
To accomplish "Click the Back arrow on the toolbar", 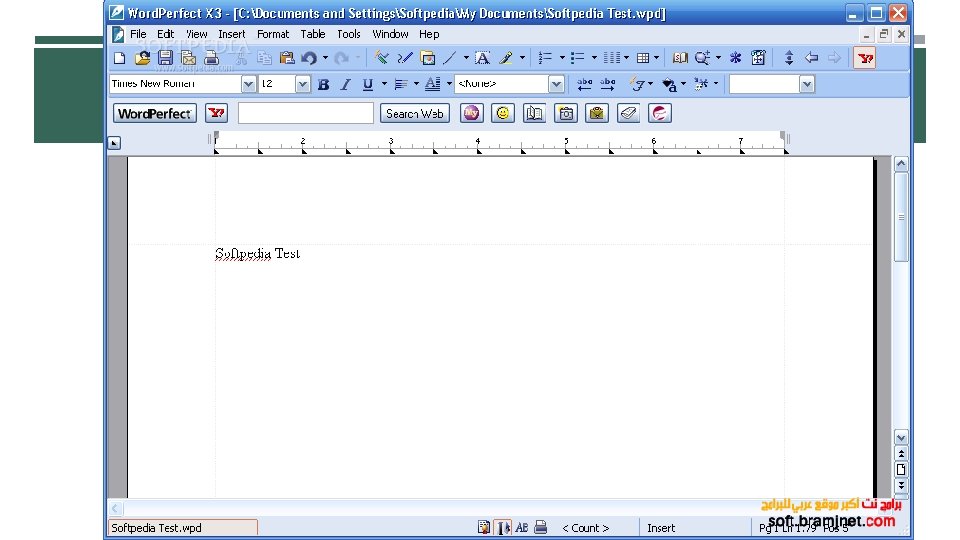I will pyautogui.click(x=812, y=58).
